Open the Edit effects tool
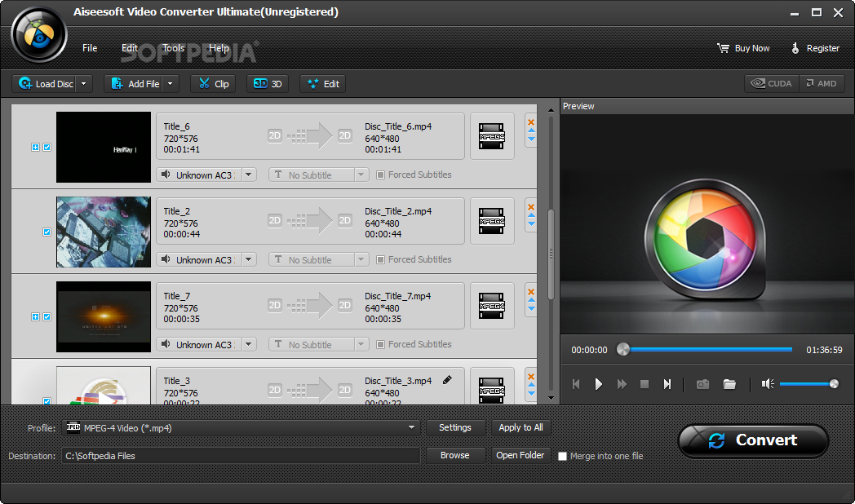The width and height of the screenshot is (855, 504). [323, 84]
